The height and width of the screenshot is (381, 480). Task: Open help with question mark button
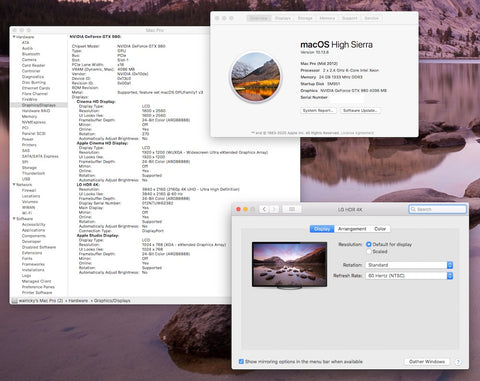tap(458, 362)
